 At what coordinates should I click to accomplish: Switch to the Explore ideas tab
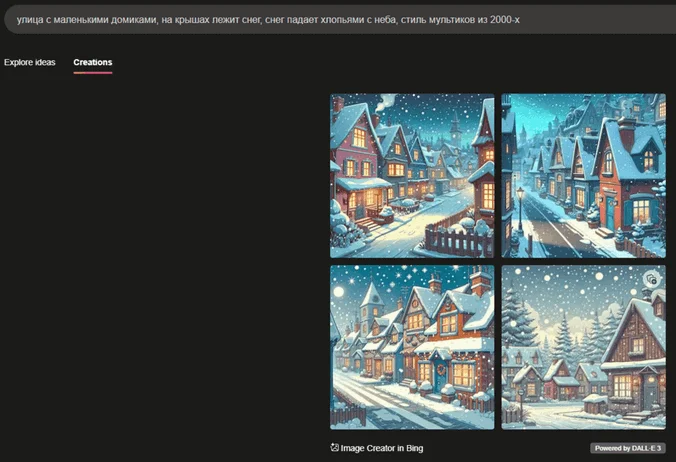coord(30,62)
